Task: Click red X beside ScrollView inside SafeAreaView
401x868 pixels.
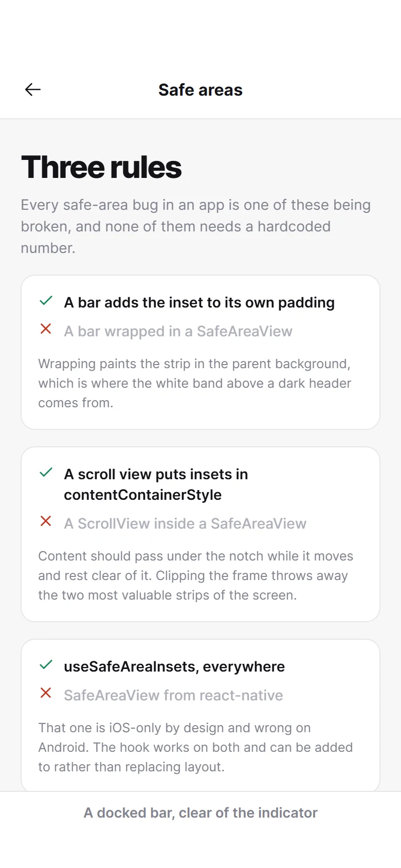Action: [x=46, y=521]
